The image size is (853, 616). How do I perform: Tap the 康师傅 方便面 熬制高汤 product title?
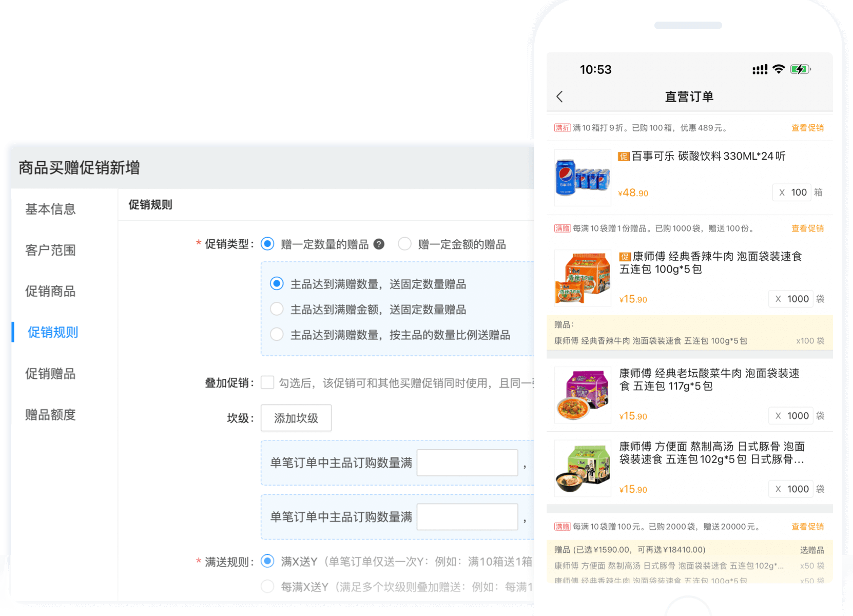click(712, 453)
